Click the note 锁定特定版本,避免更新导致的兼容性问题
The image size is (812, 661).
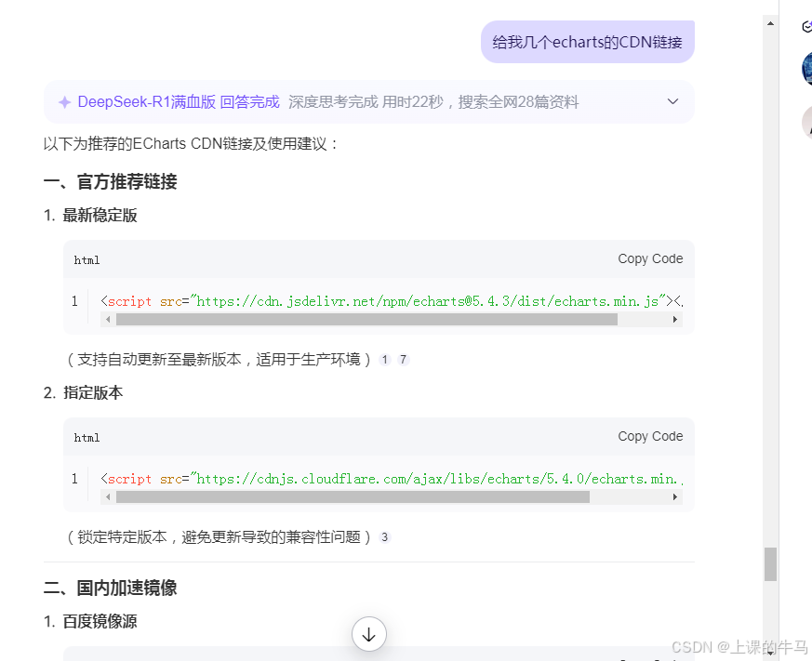coord(219,536)
